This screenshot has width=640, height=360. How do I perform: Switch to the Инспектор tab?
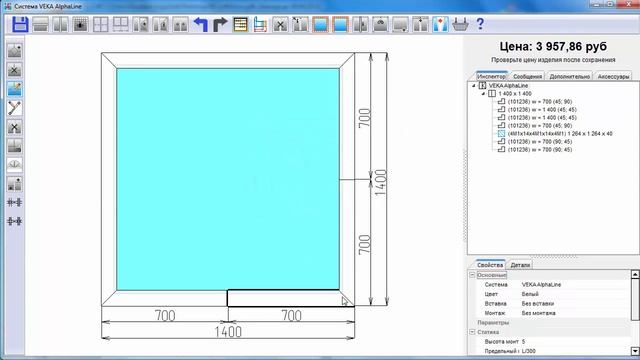pos(491,76)
